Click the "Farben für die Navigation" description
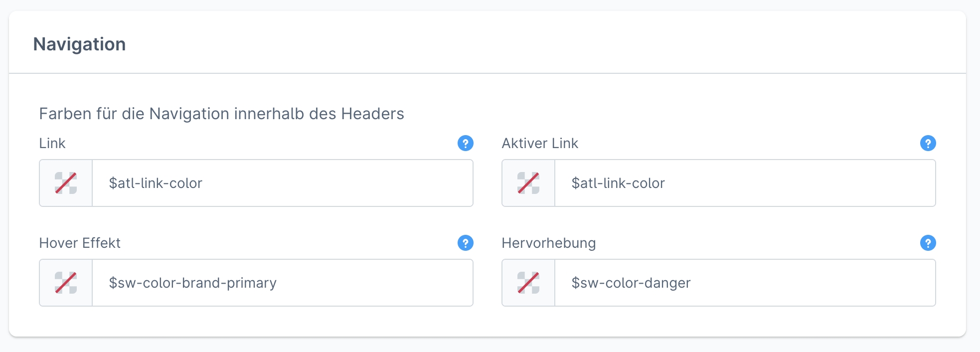Image resolution: width=980 pixels, height=352 pixels. pyautogui.click(x=221, y=114)
